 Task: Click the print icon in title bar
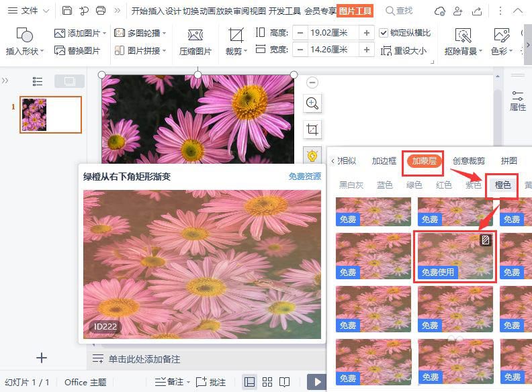click(x=101, y=11)
